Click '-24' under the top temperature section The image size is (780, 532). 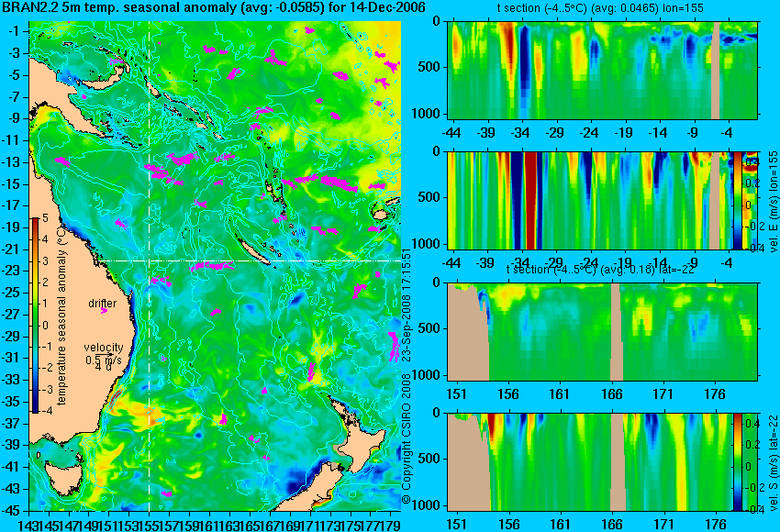589,133
